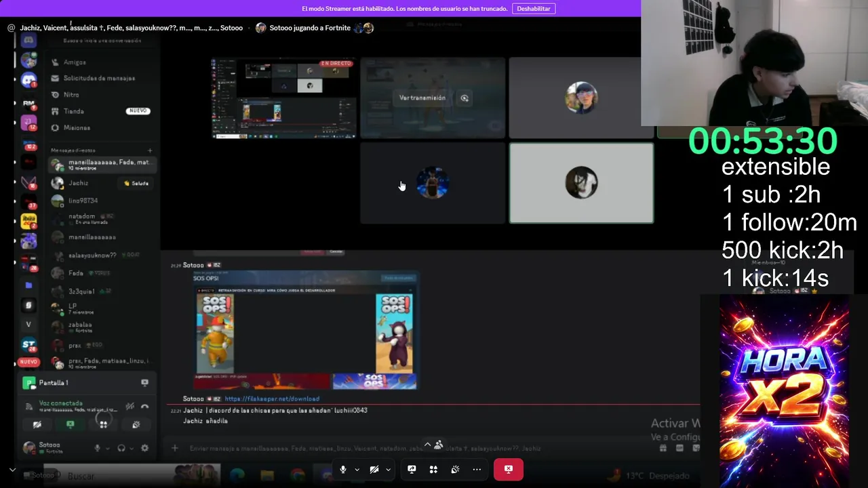Screen dimensions: 868x488
Task: Open the purple server with 12 notifications
Action: (x=28, y=123)
